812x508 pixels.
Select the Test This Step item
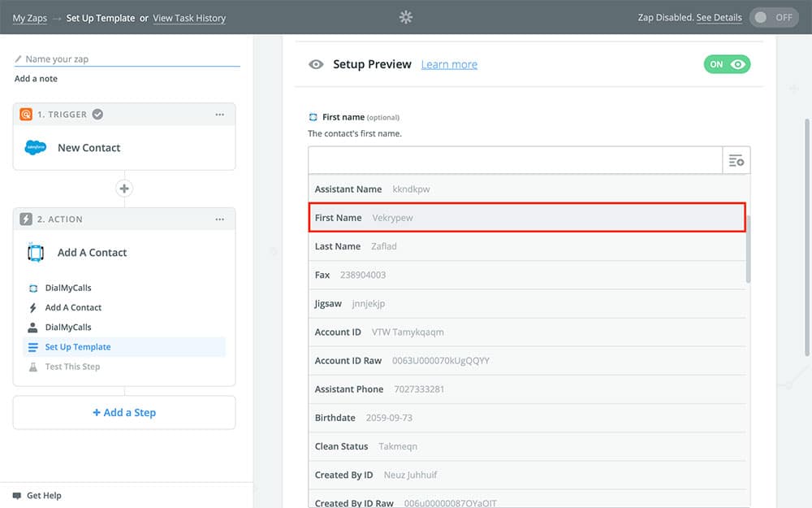[x=72, y=367]
